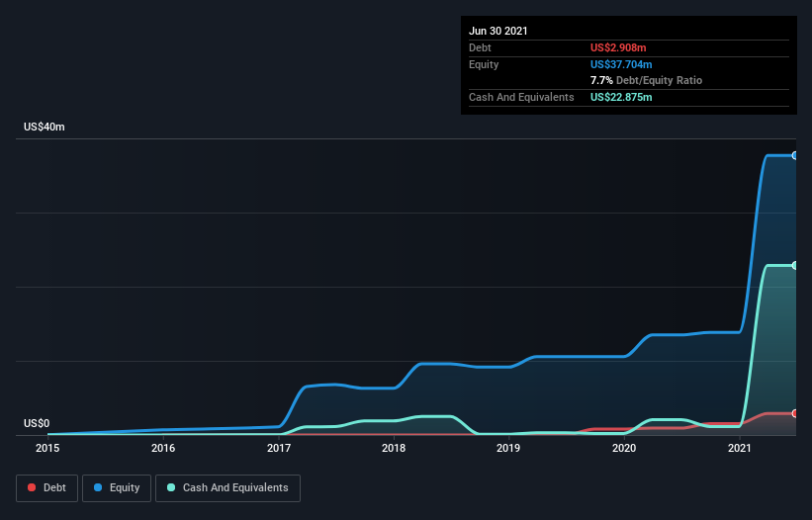Click the 2021 x-axis label
The image size is (812, 520).
740,448
